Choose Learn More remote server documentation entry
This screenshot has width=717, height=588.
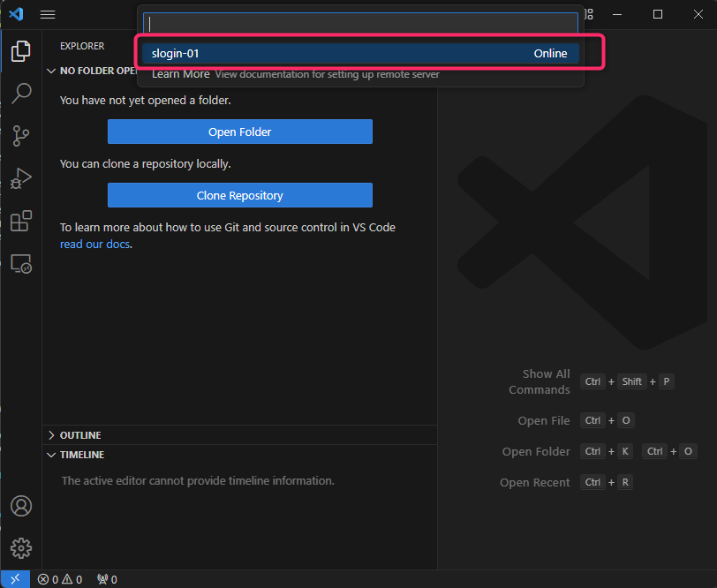click(x=360, y=74)
